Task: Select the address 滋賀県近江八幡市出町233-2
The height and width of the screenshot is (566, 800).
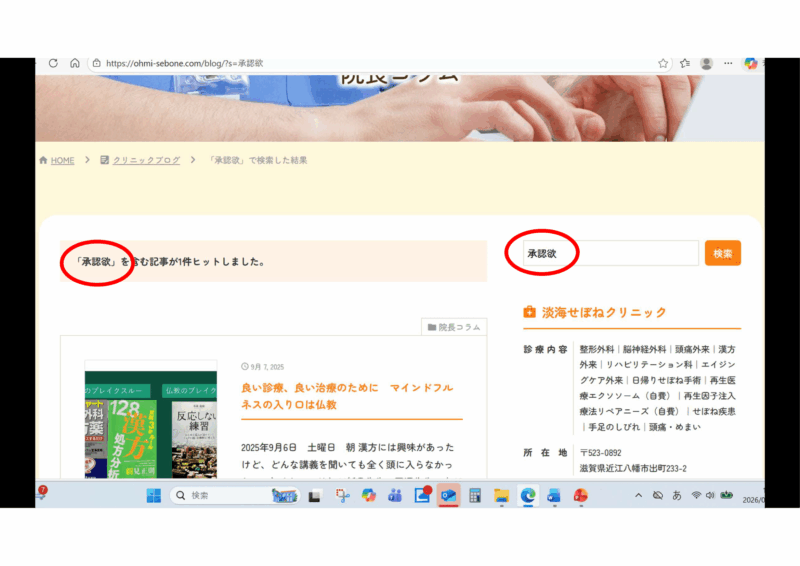Action: (633, 469)
